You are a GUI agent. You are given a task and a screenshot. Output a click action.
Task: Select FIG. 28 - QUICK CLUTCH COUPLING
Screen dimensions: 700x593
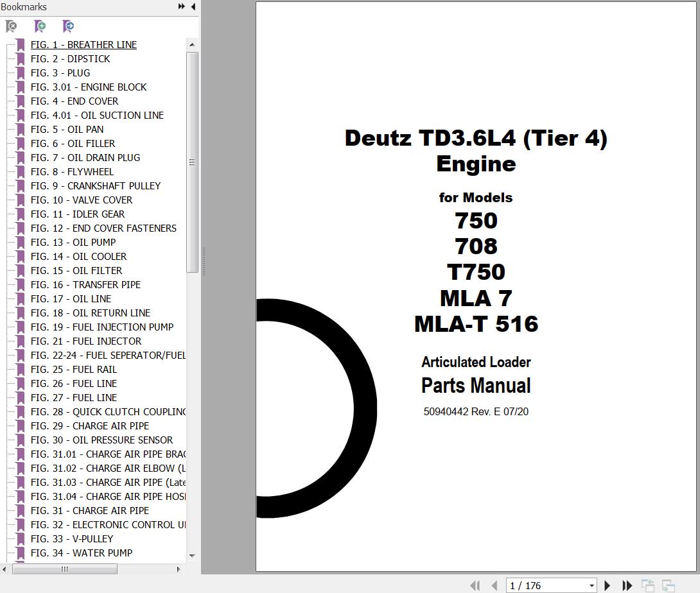coord(108,412)
